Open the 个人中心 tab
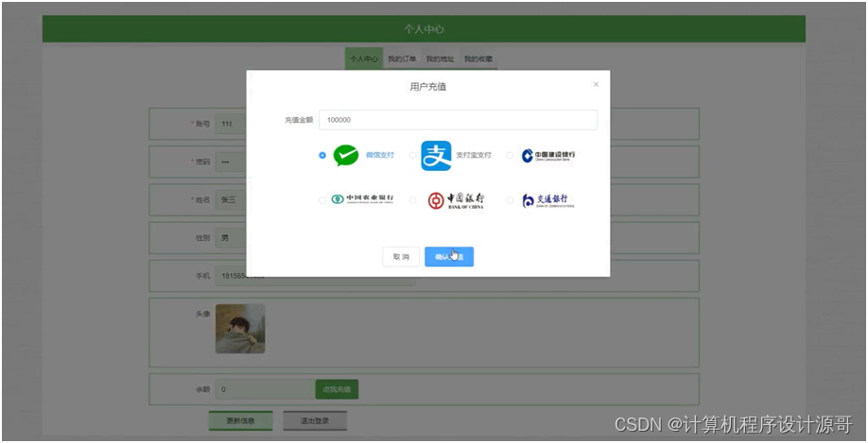 click(364, 59)
